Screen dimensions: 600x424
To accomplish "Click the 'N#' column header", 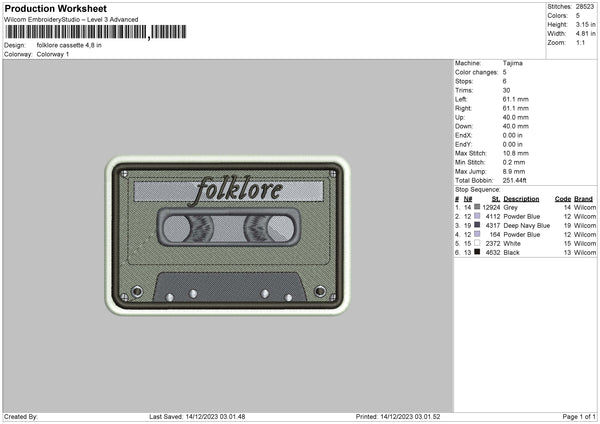I will [468, 199].
